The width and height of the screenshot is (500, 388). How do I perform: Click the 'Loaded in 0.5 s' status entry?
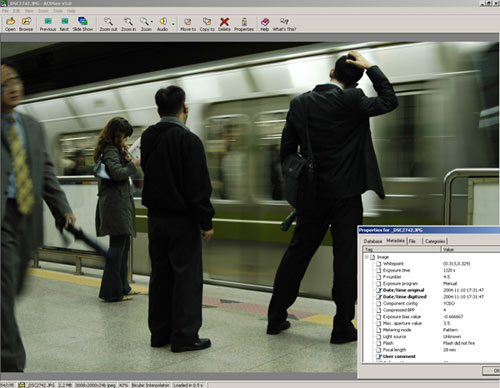tap(188, 385)
